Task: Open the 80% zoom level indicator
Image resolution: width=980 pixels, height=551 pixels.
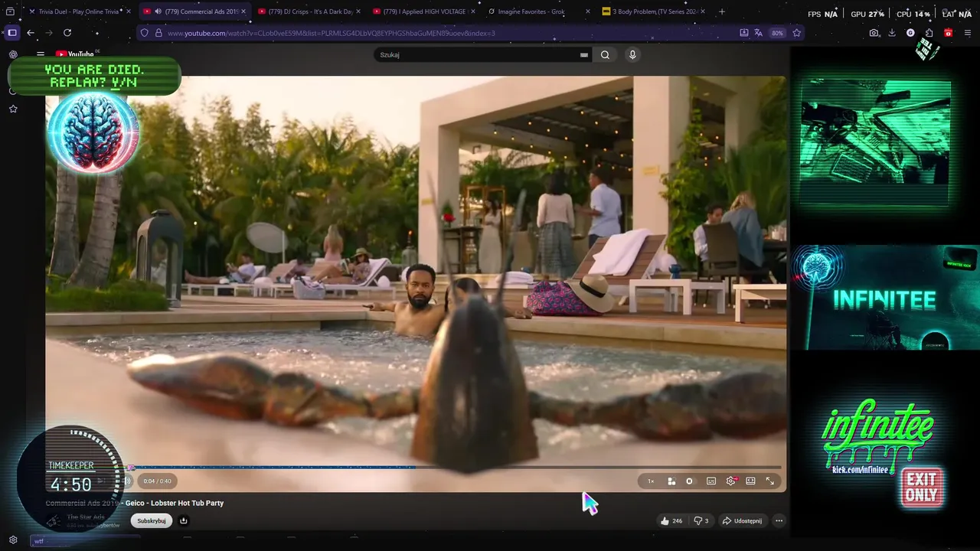Action: click(x=777, y=33)
